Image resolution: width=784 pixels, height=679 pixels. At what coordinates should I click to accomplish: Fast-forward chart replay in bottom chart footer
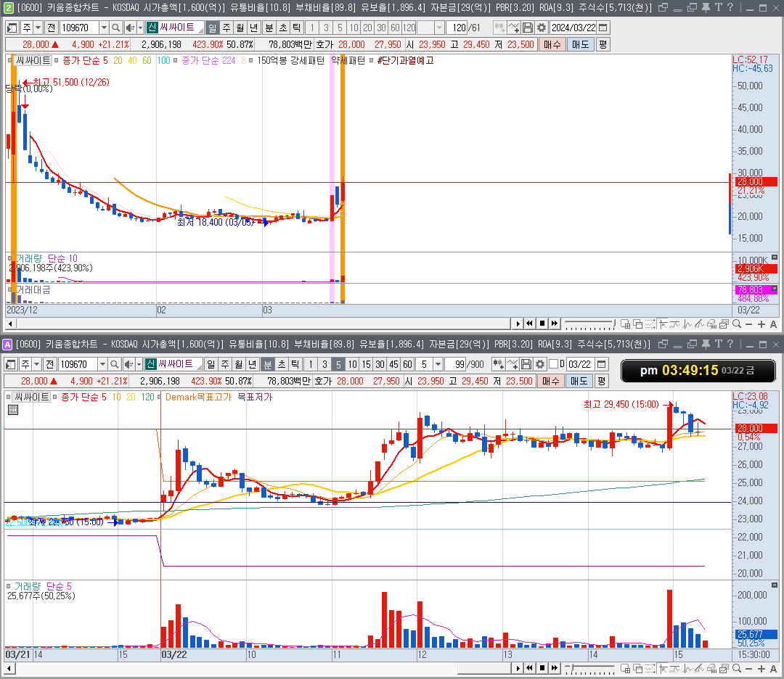pos(554,668)
